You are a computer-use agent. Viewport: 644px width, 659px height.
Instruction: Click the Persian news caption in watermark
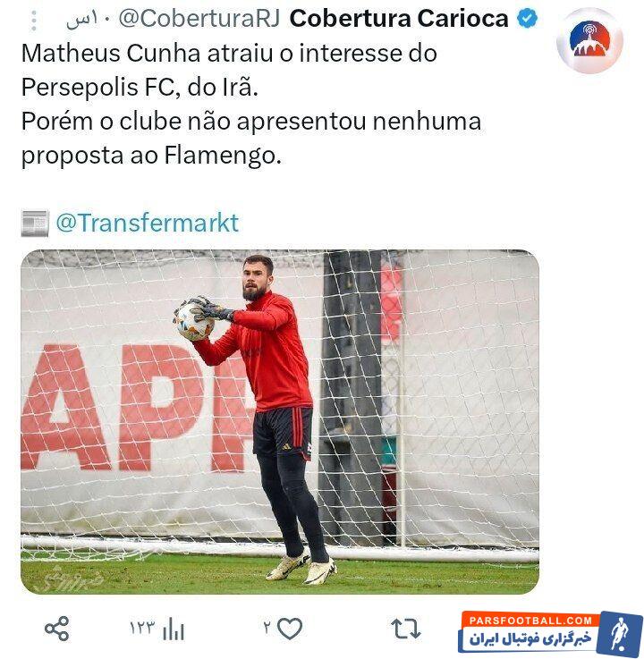(x=530, y=639)
